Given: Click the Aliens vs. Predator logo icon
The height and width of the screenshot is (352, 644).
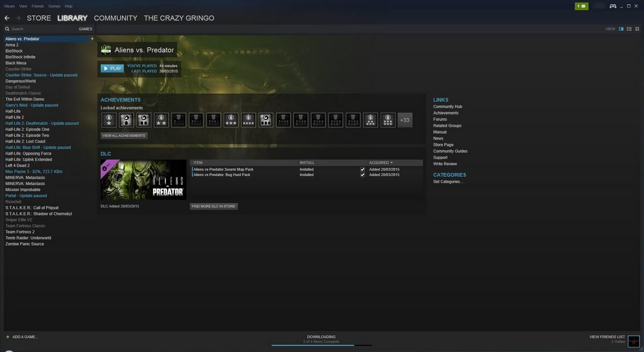Looking at the screenshot, I should pyautogui.click(x=106, y=50).
